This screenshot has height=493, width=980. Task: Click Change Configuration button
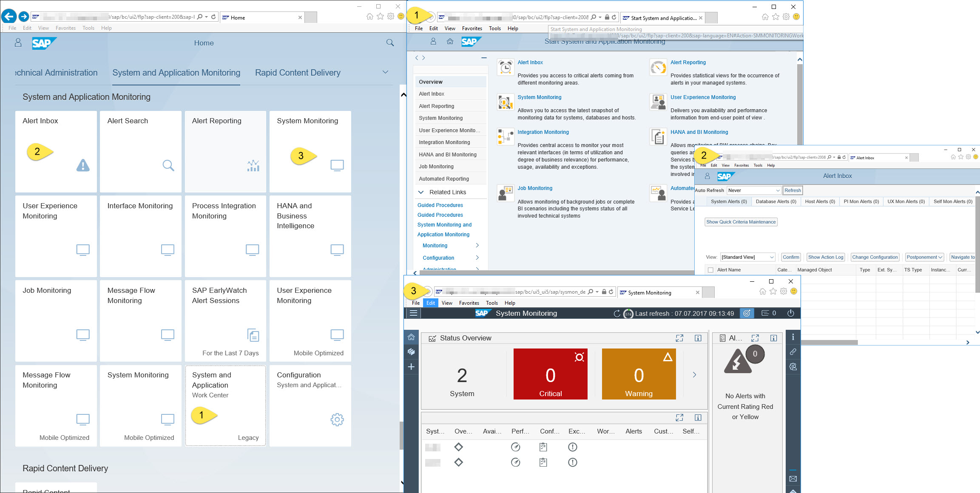(875, 257)
